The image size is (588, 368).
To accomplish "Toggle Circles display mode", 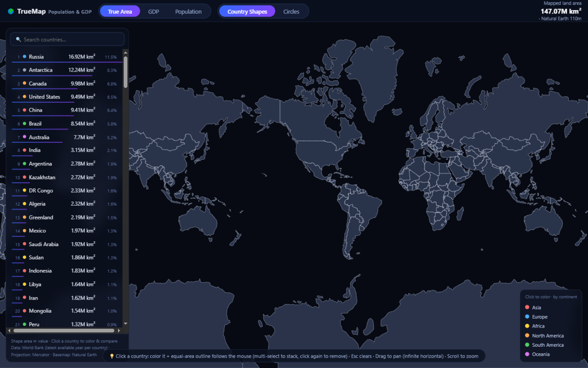I will click(291, 11).
